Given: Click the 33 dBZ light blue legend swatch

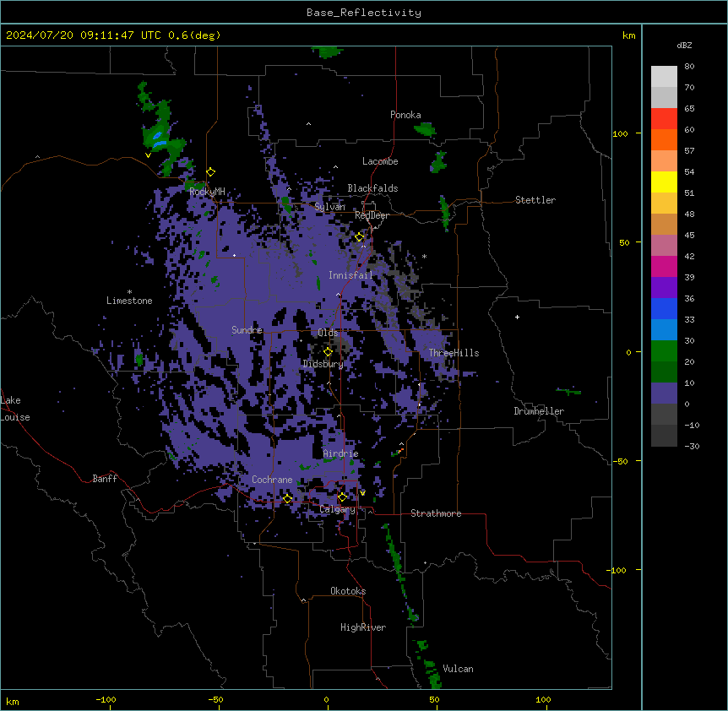Looking at the screenshot, I should point(664,329).
